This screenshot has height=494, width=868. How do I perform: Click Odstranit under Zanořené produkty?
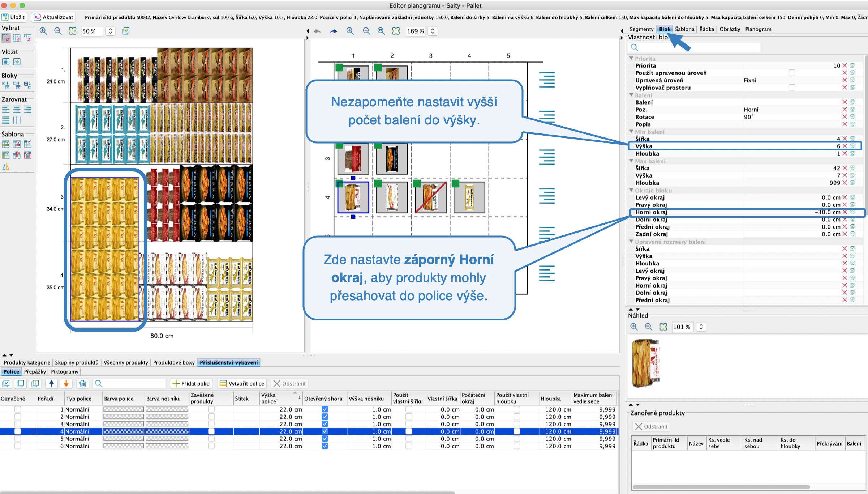click(651, 426)
